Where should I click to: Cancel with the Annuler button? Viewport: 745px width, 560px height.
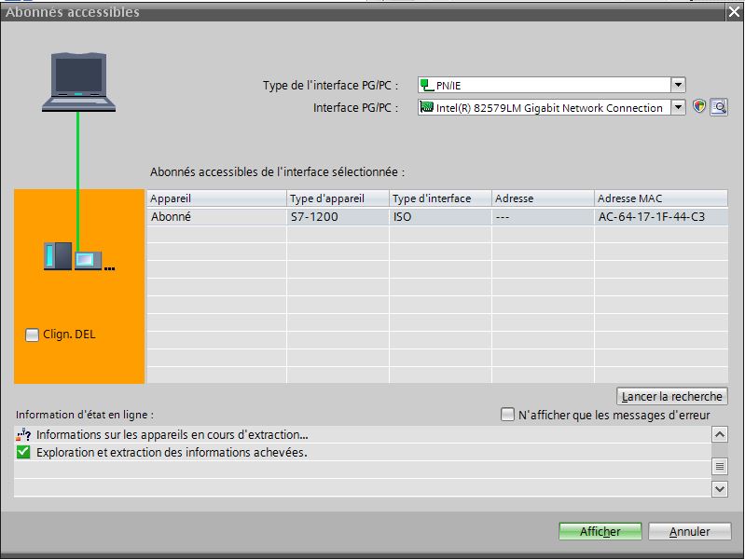[689, 531]
